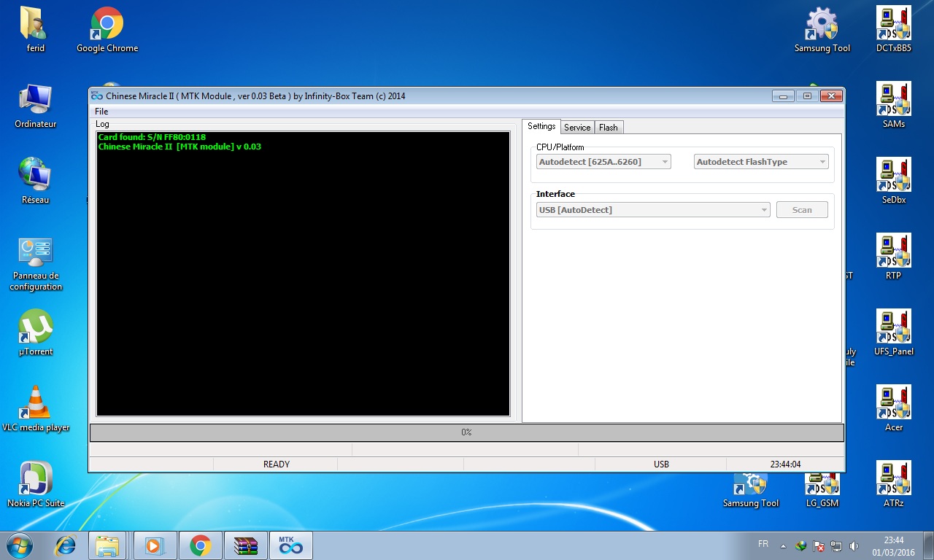Image resolution: width=934 pixels, height=560 pixels.
Task: Click the 'Card found: S/N FF80:0118' log line
Action: click(x=152, y=137)
